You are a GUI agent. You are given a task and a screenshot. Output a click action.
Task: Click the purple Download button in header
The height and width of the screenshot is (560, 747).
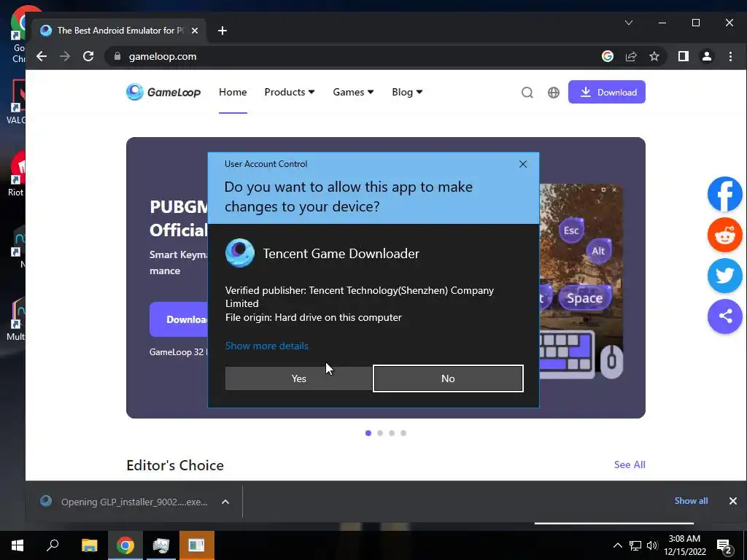606,92
